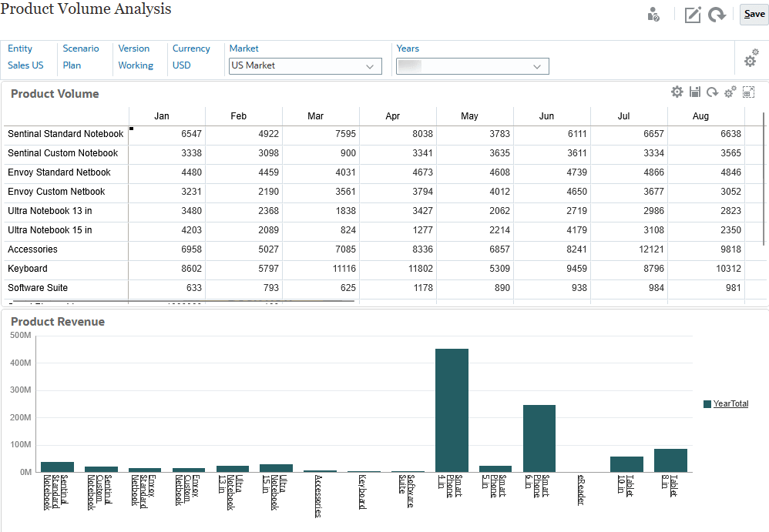
Task: Click the USD currency in the POV bar
Action: 182,65
